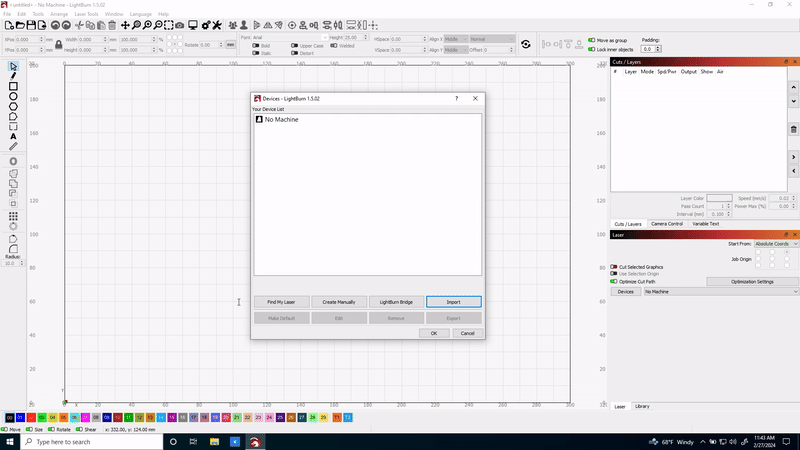Viewport: 800px width, 450px height.
Task: Select the Polygon tool
Action: click(x=13, y=107)
